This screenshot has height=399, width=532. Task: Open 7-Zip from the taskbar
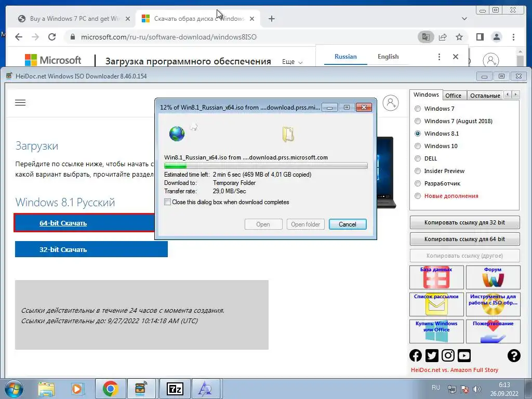pos(175,389)
